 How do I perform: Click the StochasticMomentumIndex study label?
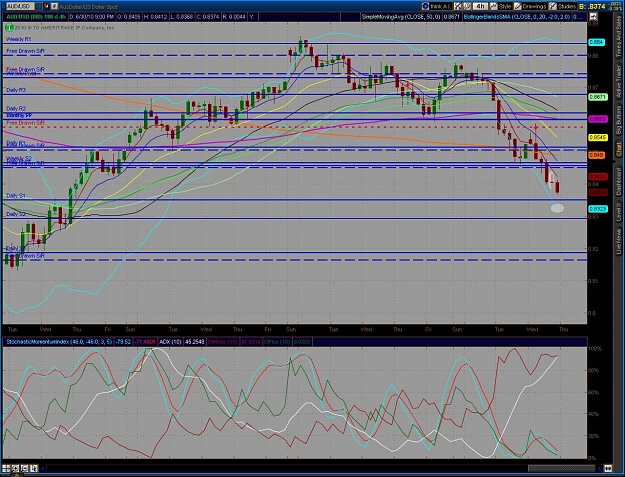tap(59, 342)
